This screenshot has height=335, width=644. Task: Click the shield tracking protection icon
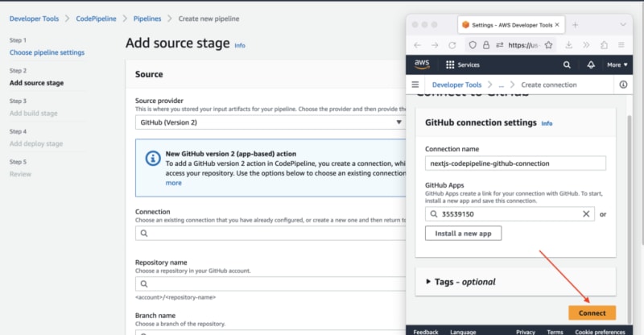(x=473, y=45)
